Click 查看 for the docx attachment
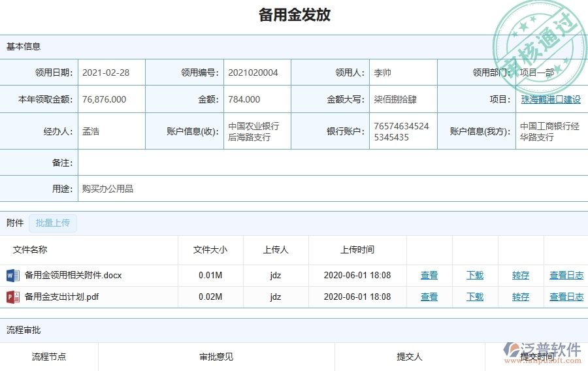Screen dimensions: 588x371 coord(429,276)
